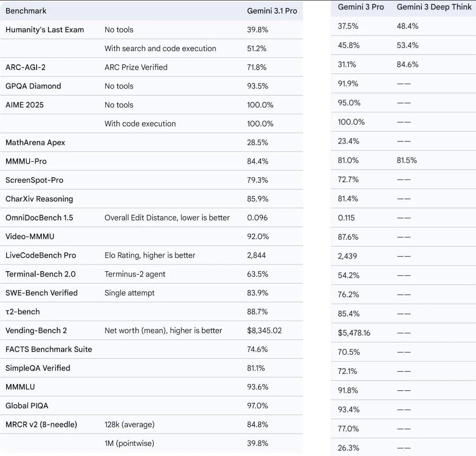476x456 pixels.
Task: Select the MathArena Apex benchmark name
Action: (35, 142)
